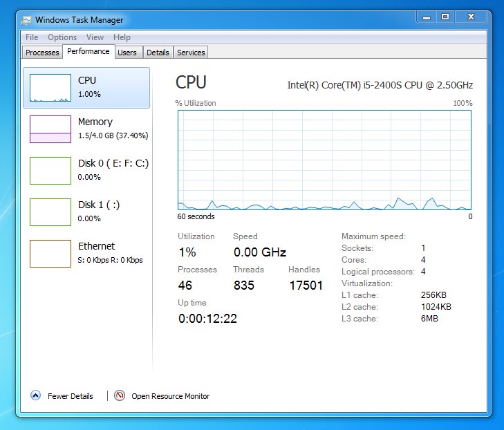
Task: Click the Ethernet sidebar label
Action: click(x=96, y=246)
